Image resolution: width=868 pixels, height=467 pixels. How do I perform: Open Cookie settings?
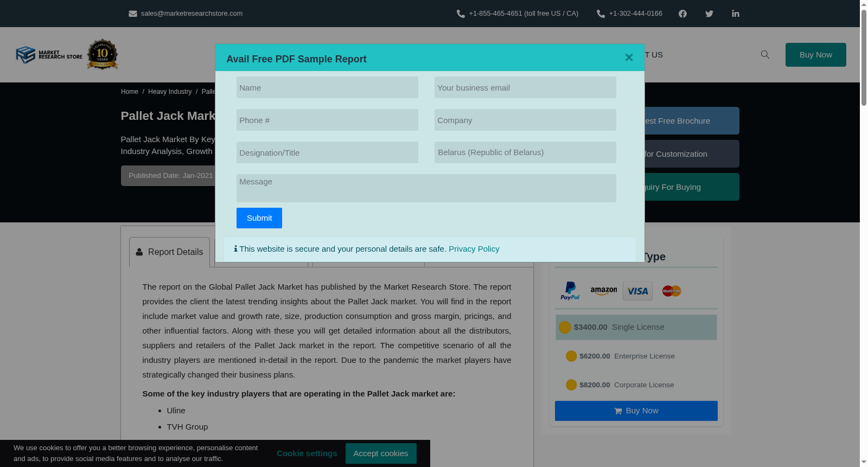point(307,453)
